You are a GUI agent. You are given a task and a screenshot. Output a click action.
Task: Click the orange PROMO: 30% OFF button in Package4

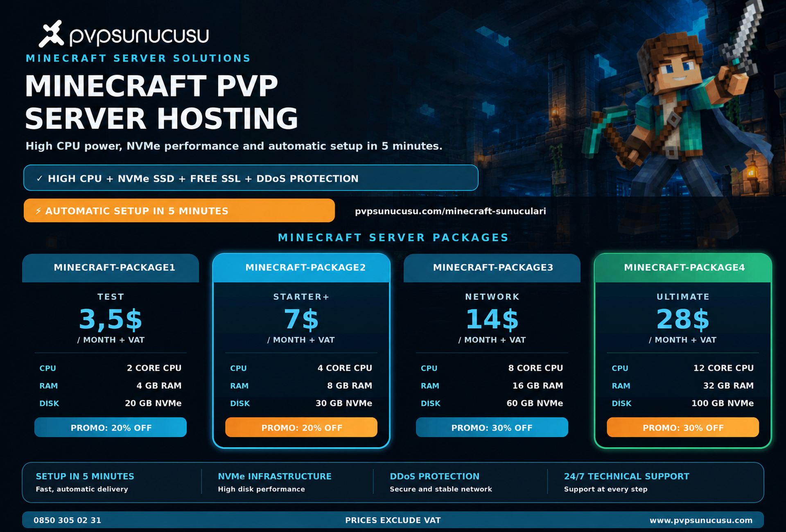(683, 428)
